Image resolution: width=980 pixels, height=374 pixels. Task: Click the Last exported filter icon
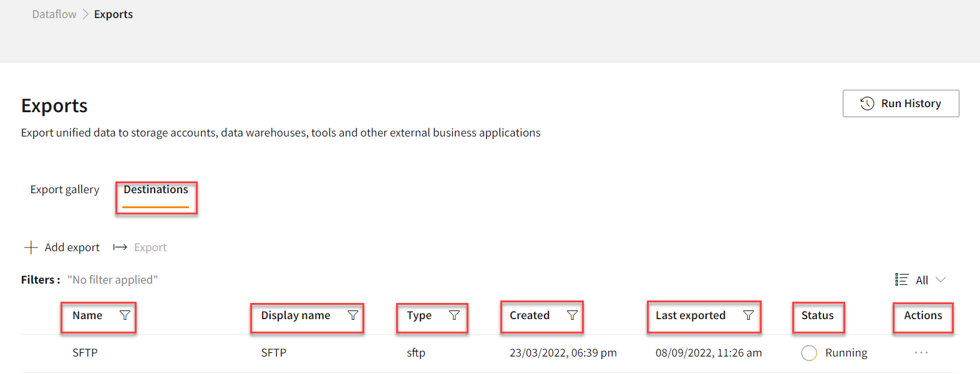pyautogui.click(x=749, y=315)
